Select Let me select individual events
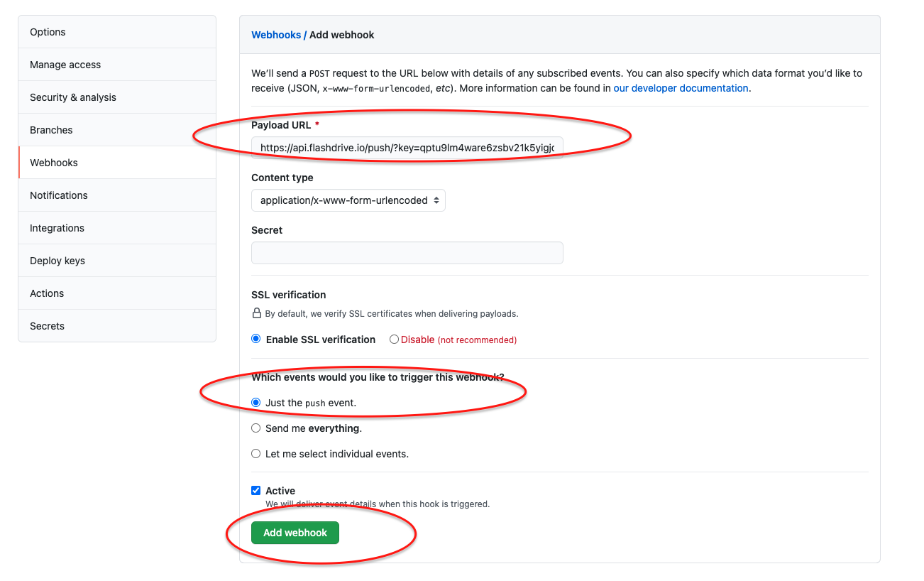This screenshot has height=581, width=924. (255, 454)
